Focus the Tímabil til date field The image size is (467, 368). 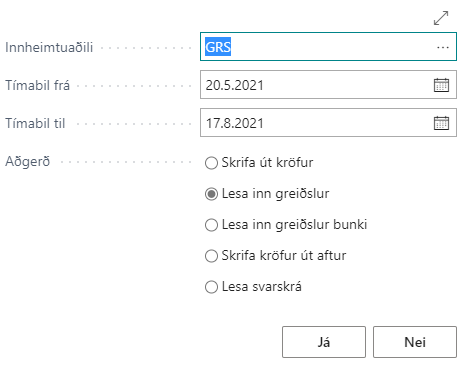[x=328, y=123]
